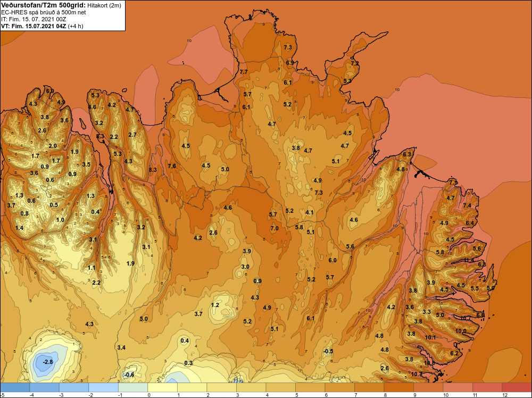Click the -0.5 temperature value
Image resolution: width=532 pixels, height=398 pixels.
coord(328,351)
